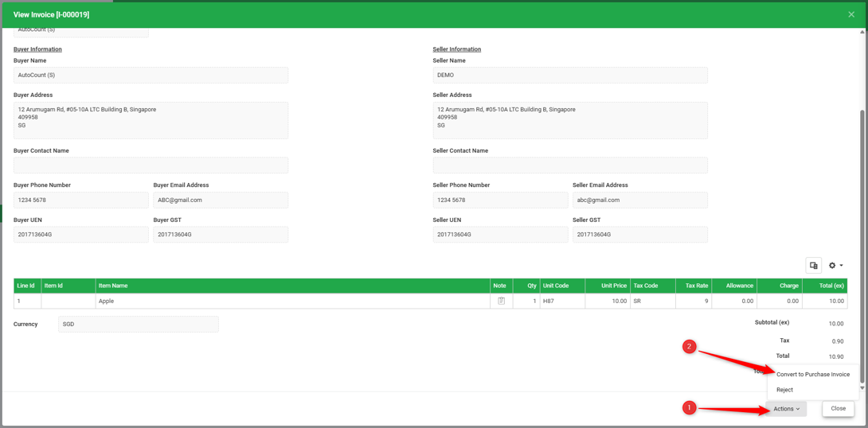Select Convert to Purchase Invoice
This screenshot has width=868, height=428.
812,375
